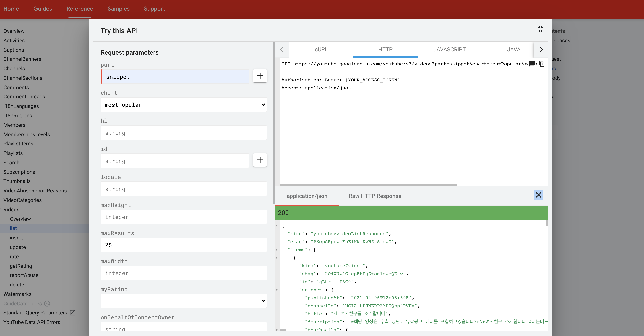
Task: Switch to the cURL code tab
Action: coord(321,50)
